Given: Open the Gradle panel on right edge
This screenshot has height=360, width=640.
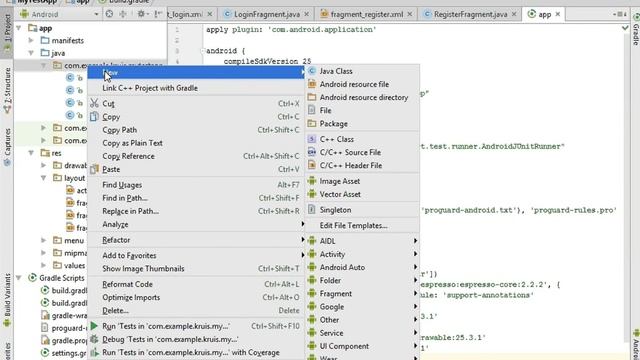Looking at the screenshot, I should [x=635, y=29].
